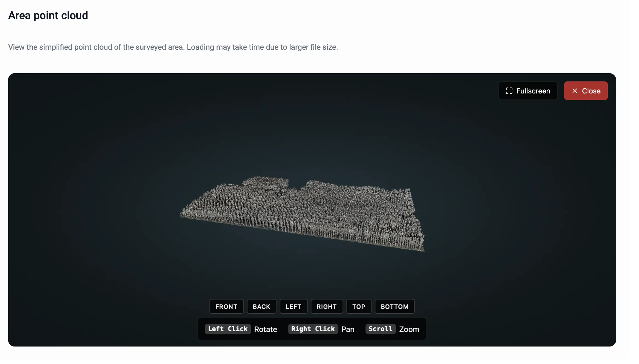View point cloud from the BOTTOM
The image size is (639, 364).
(x=394, y=306)
